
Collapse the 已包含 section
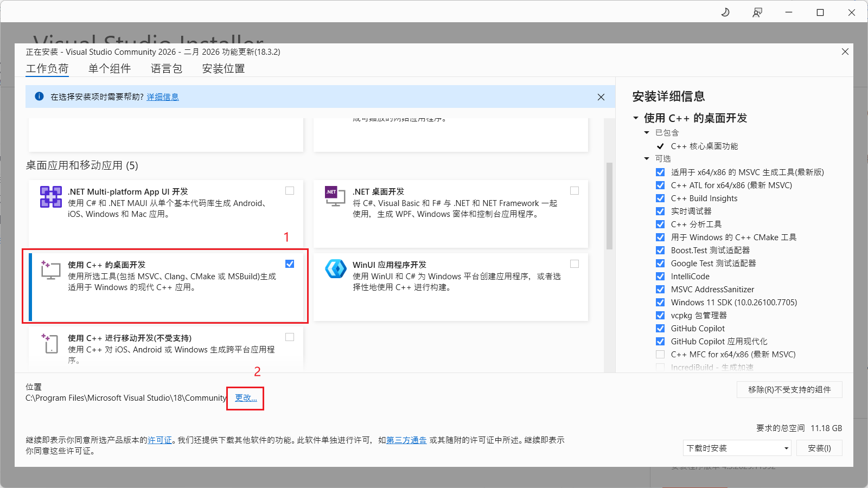point(647,133)
